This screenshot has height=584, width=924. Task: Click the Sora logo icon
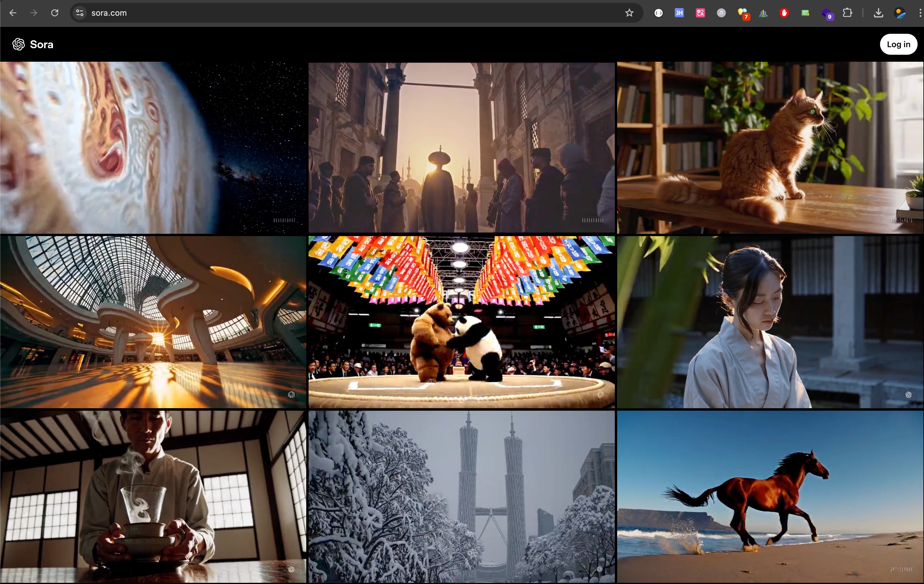(x=18, y=45)
